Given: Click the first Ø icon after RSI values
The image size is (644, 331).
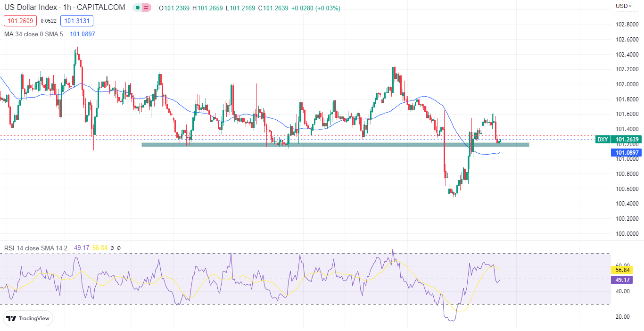Looking at the screenshot, I should (x=112, y=248).
